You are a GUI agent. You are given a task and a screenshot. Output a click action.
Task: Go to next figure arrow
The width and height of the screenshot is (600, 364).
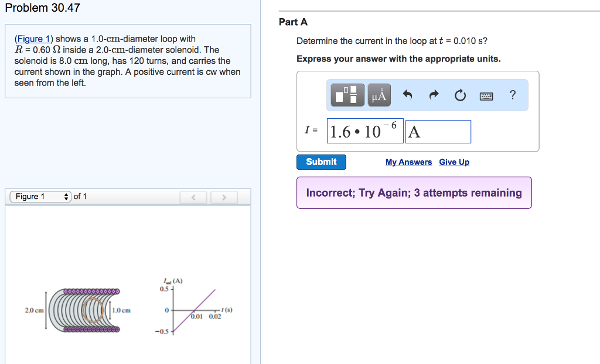pos(224,197)
